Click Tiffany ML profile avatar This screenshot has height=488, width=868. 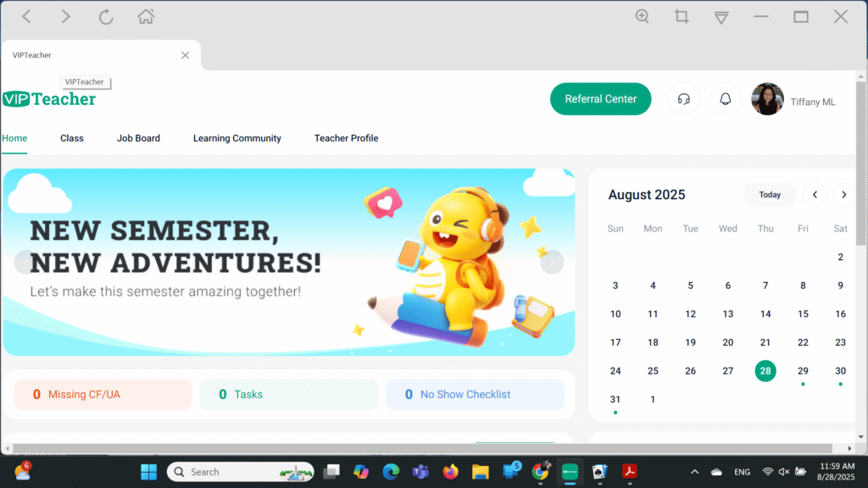767,99
